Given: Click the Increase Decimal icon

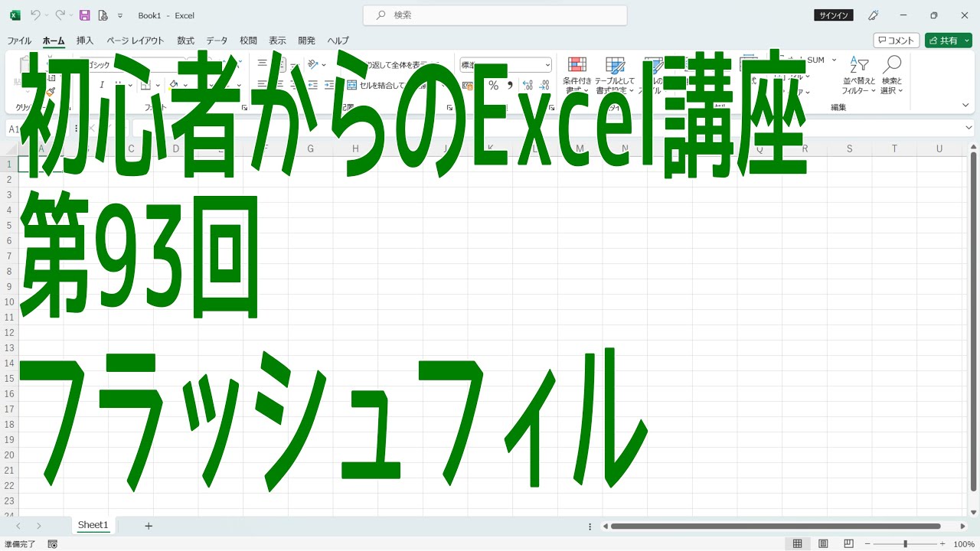Looking at the screenshot, I should tap(528, 86).
